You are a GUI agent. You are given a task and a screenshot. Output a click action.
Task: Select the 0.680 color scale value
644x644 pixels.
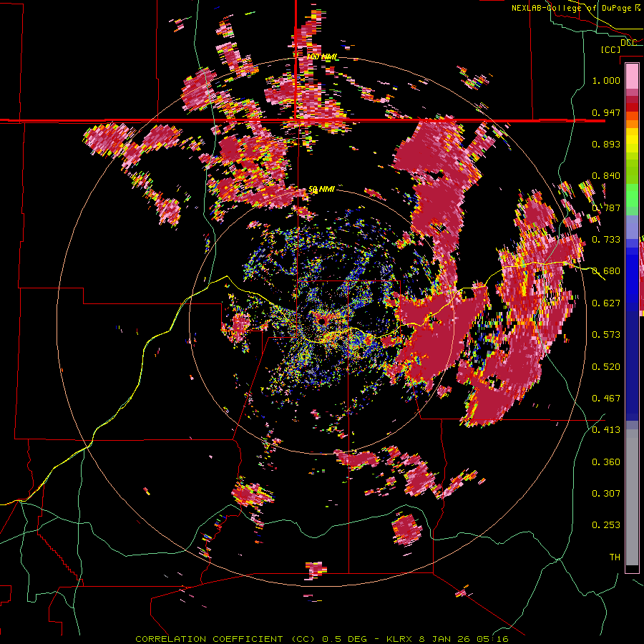(606, 271)
